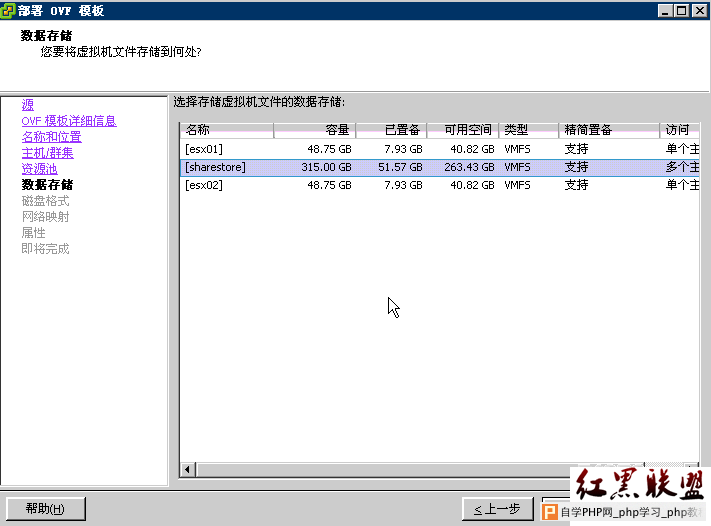Screen dimensions: 711x526
Task: Go back with ≤上一步 button
Action: [497, 509]
